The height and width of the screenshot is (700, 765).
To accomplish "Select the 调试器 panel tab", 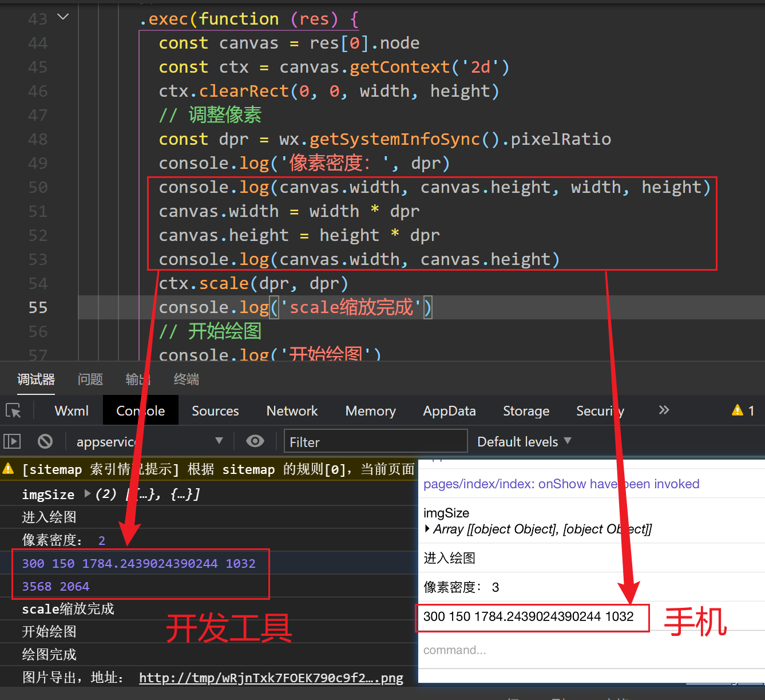I will pyautogui.click(x=36, y=379).
